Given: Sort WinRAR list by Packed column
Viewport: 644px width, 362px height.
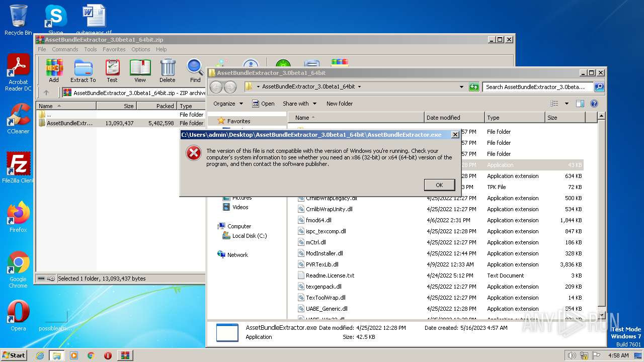Looking at the screenshot, I should [156, 106].
